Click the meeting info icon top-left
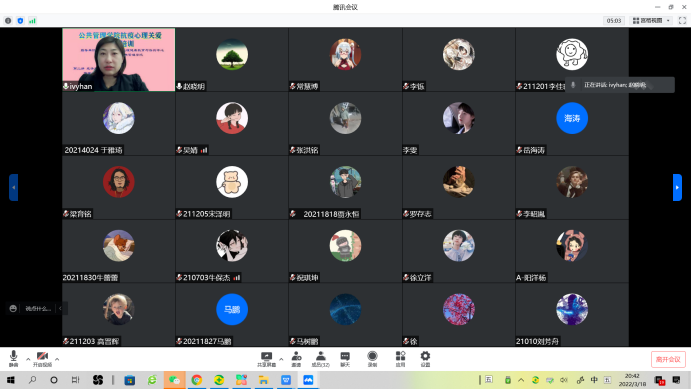This screenshot has width=692, height=389. pyautogui.click(x=8, y=21)
